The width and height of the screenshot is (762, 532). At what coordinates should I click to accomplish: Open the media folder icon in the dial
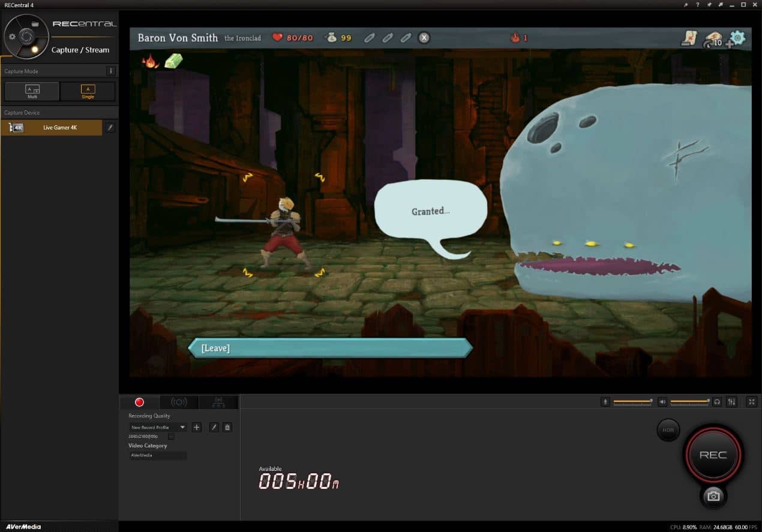click(35, 24)
